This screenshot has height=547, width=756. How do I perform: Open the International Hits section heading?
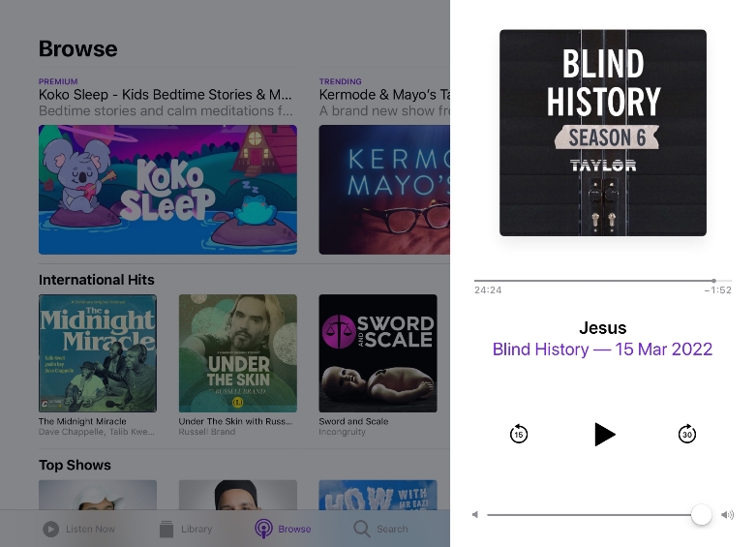[97, 280]
